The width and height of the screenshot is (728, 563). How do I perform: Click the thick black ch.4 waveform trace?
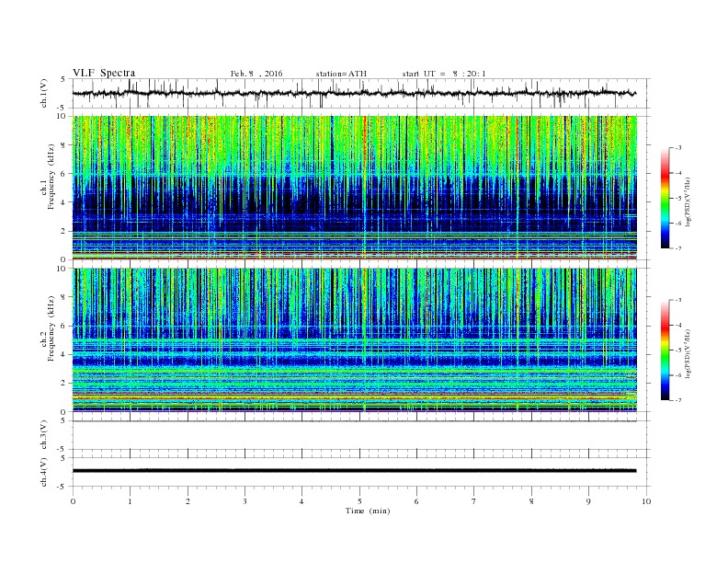tap(355, 471)
